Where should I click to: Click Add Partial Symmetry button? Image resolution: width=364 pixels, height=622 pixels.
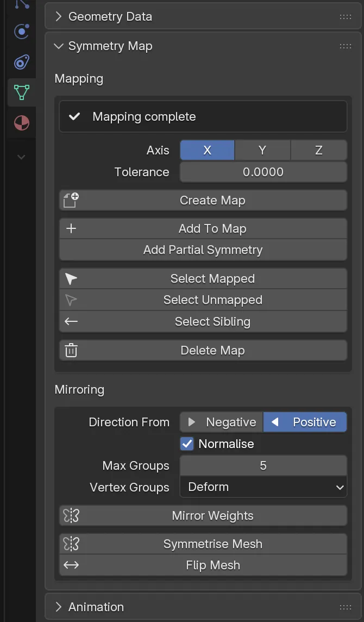pyautogui.click(x=203, y=250)
